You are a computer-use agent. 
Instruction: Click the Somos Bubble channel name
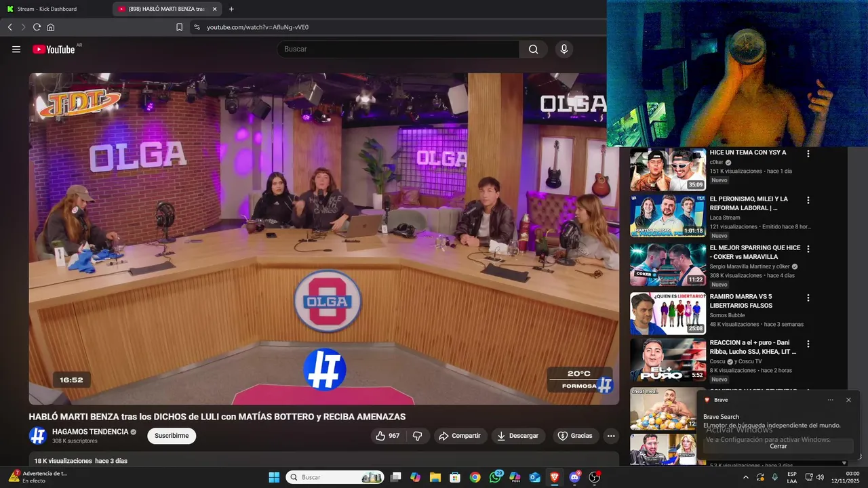tap(727, 315)
